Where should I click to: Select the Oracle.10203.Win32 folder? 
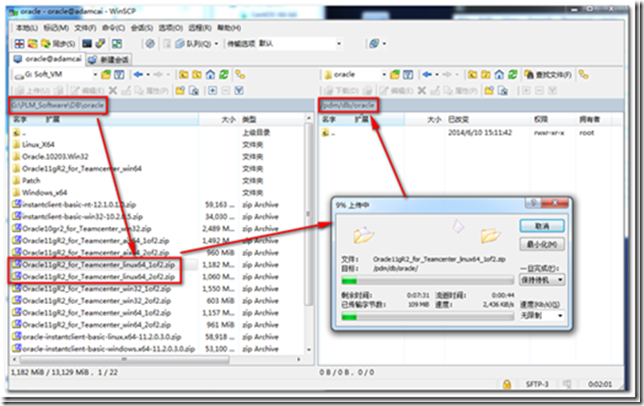[55, 156]
